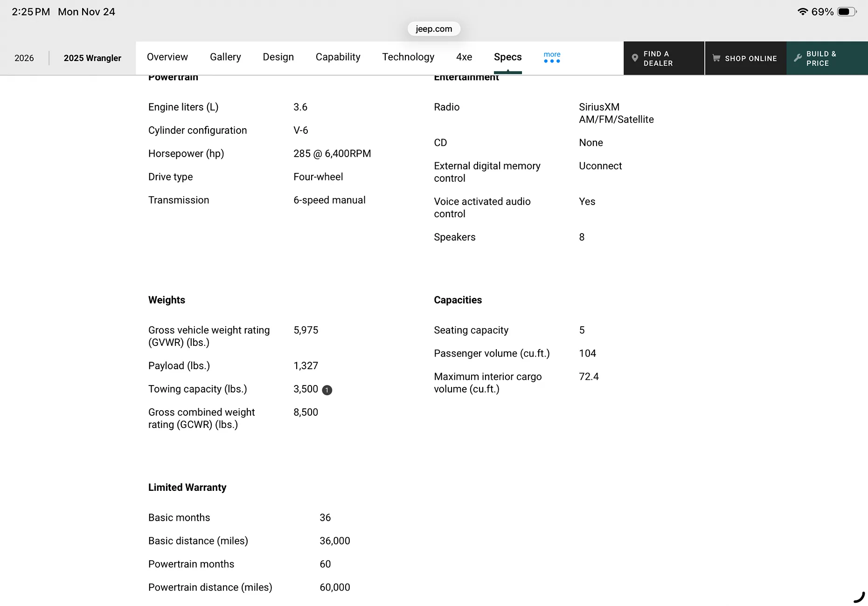The width and height of the screenshot is (868, 606).
Task: Open the Design tab
Action: click(x=278, y=57)
